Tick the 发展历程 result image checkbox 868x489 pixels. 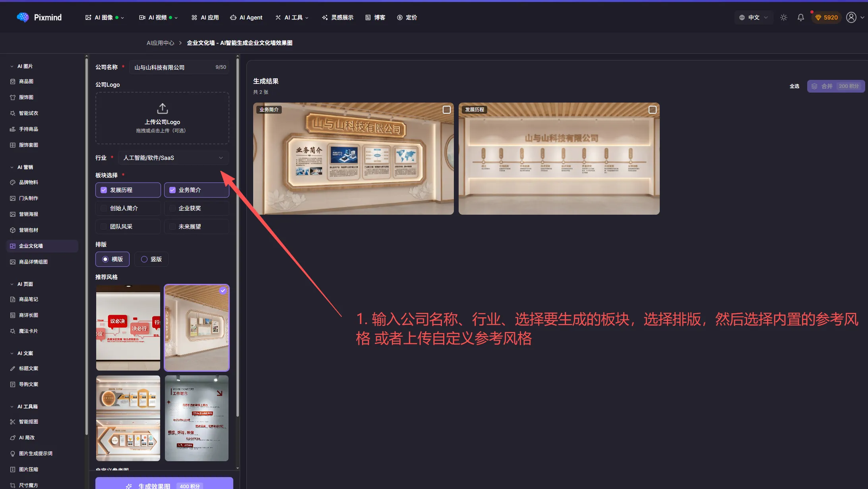[x=652, y=110]
